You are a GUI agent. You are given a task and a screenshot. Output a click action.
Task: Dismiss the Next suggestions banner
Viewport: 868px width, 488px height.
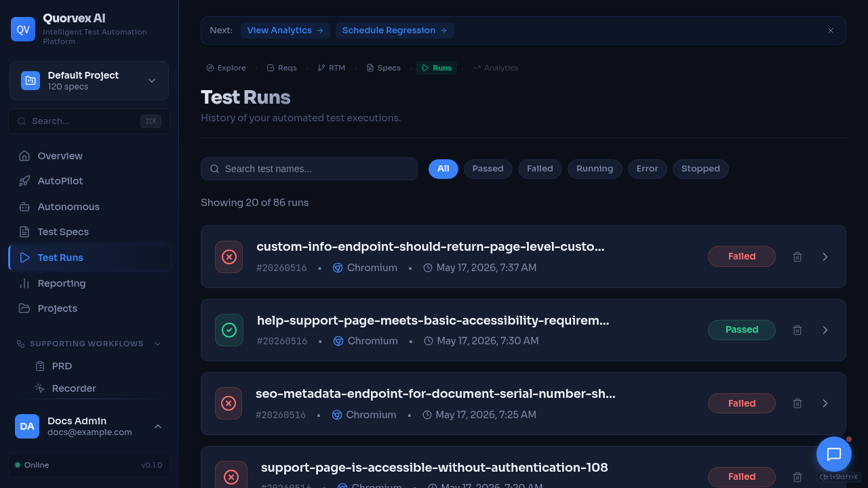831,30
